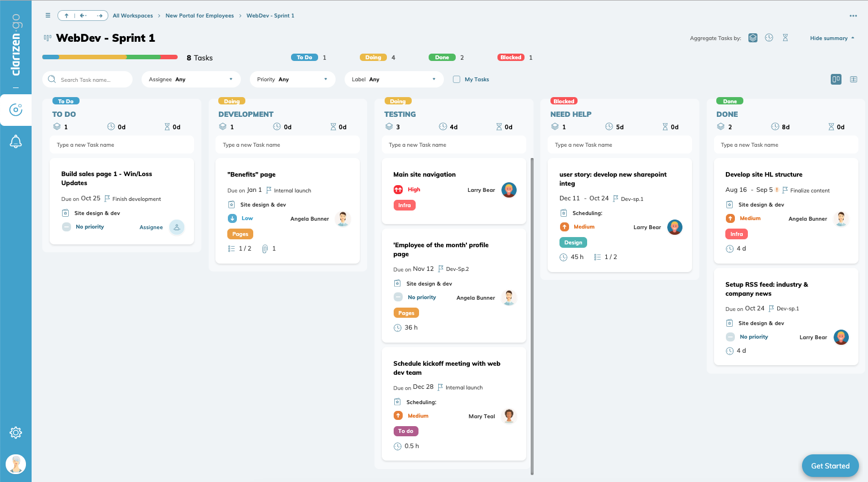Click NEED HELP column heading
Image resolution: width=868 pixels, height=482 pixels.
click(571, 114)
